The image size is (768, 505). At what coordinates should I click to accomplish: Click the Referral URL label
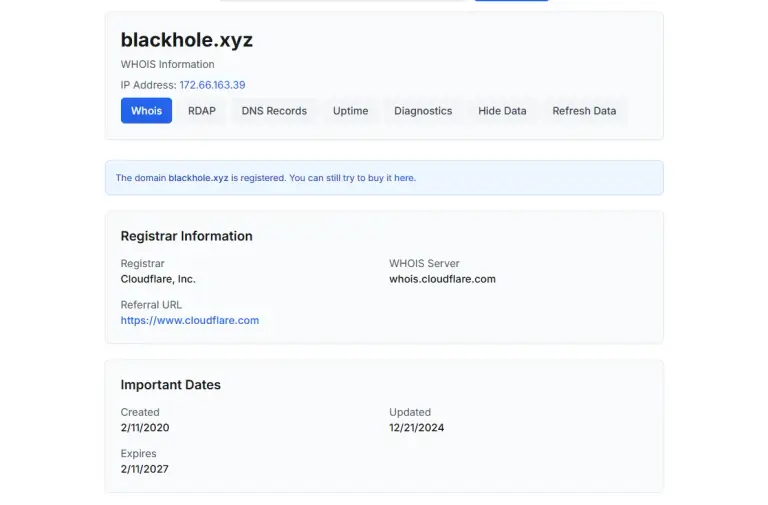[x=151, y=305]
